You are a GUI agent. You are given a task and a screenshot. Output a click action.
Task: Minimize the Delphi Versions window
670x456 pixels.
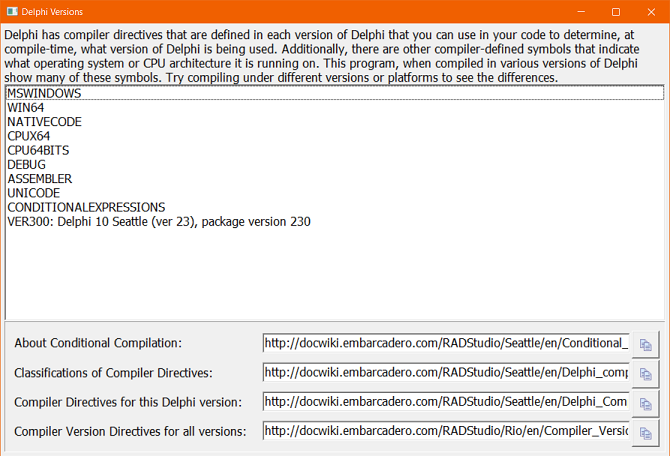tap(581, 12)
